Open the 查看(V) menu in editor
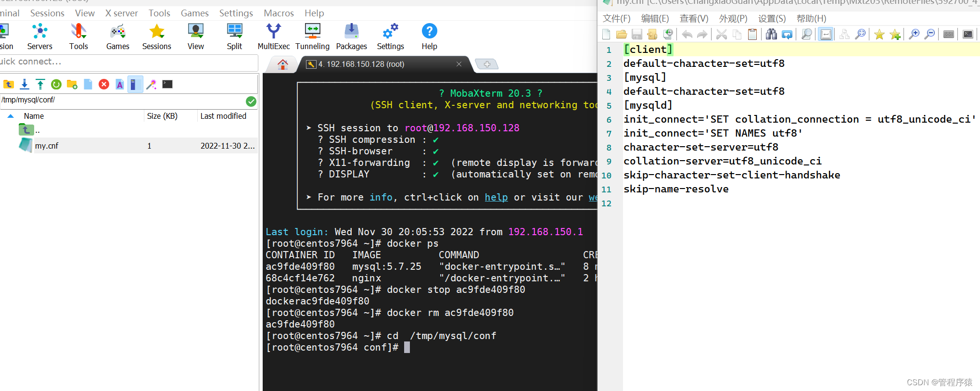 coord(694,19)
